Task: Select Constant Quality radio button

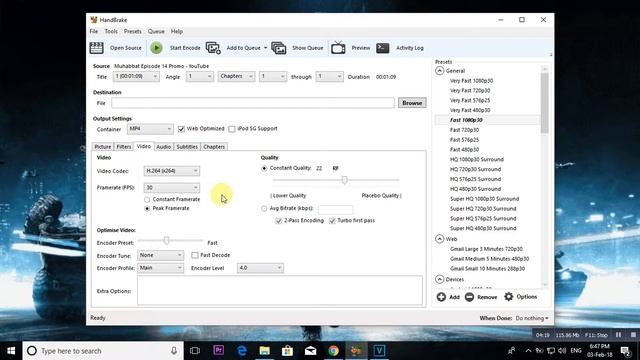Action: 264,168
